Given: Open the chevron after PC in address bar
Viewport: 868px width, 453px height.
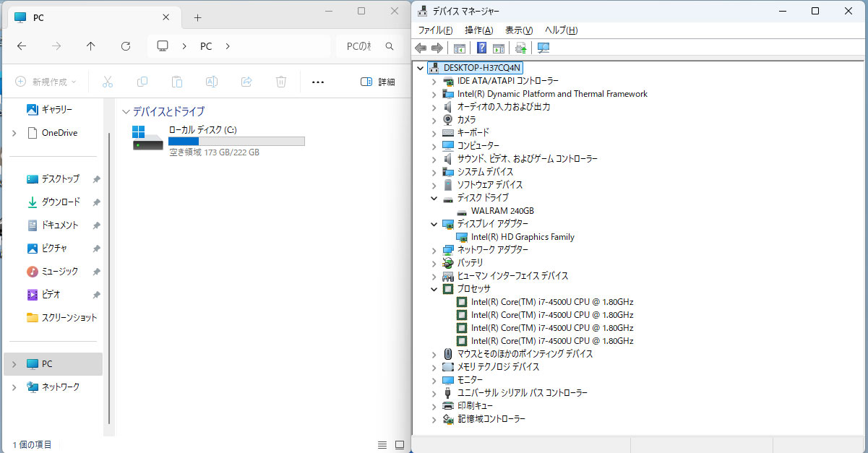Looking at the screenshot, I should [228, 46].
